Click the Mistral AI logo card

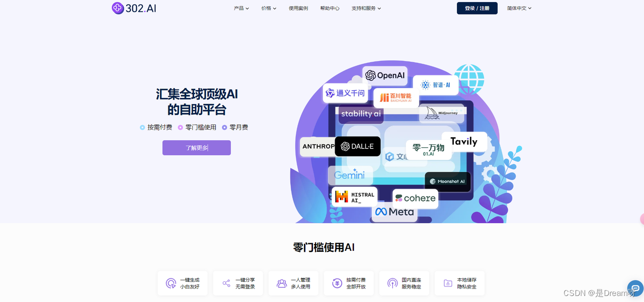[x=355, y=197]
